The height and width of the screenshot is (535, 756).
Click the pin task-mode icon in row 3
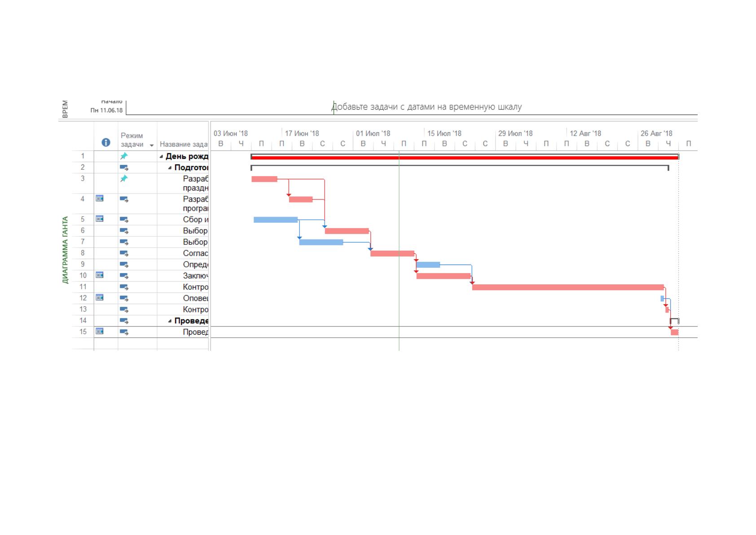pyautogui.click(x=124, y=178)
